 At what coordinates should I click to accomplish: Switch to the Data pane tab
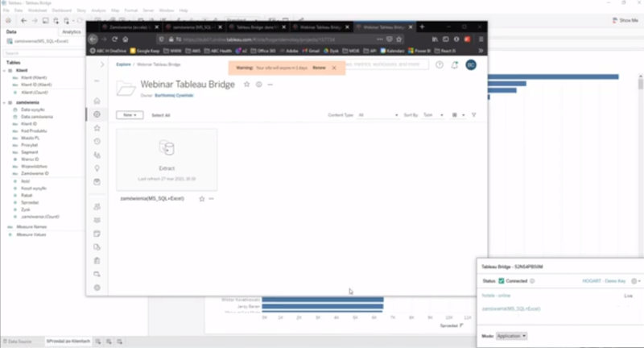coord(11,31)
